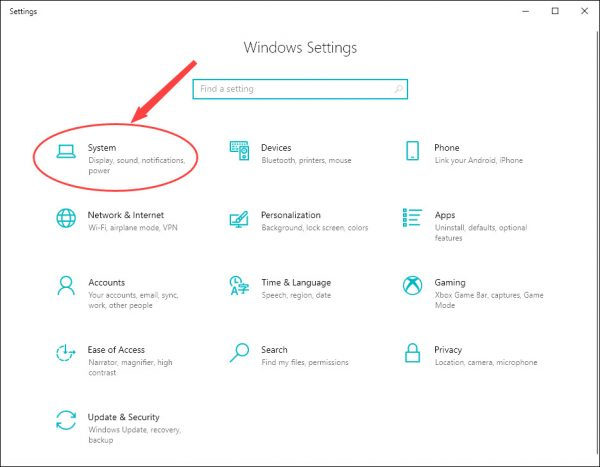
Task: Open the System settings title
Action: 102,148
